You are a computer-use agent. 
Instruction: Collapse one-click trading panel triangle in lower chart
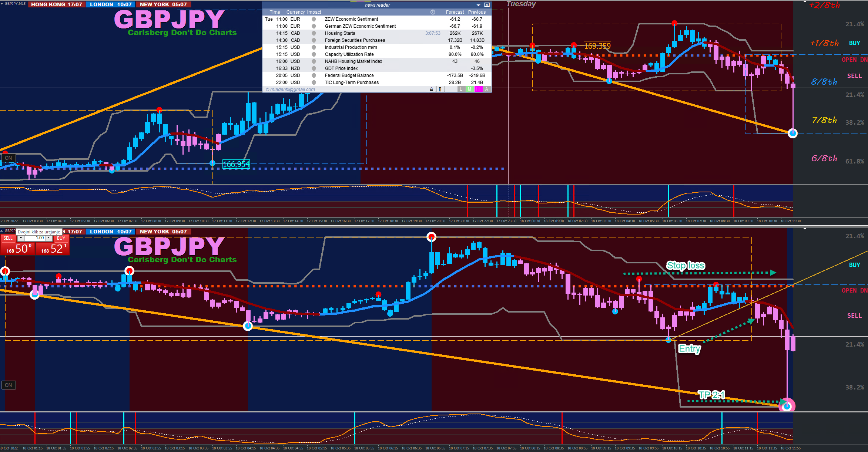point(2,230)
